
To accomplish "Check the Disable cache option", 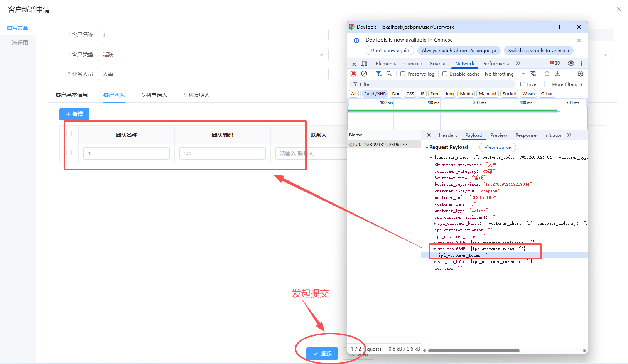I will [445, 74].
